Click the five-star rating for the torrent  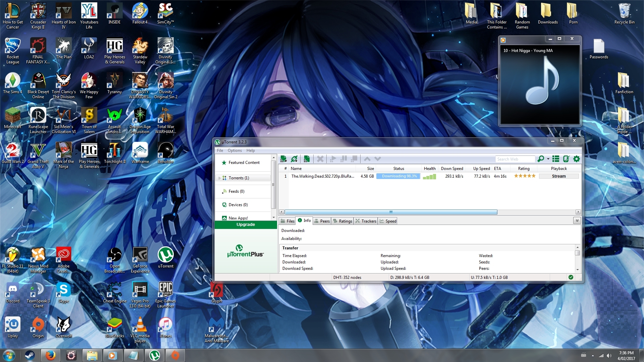click(x=525, y=176)
